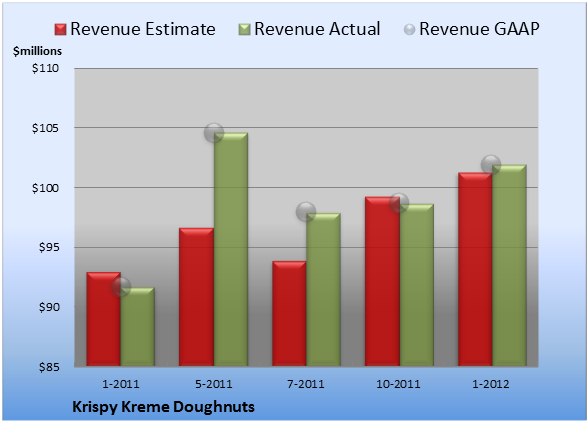The image size is (588, 422).
Task: Click the GAAP marker for 7-2011
Action: coord(306,212)
